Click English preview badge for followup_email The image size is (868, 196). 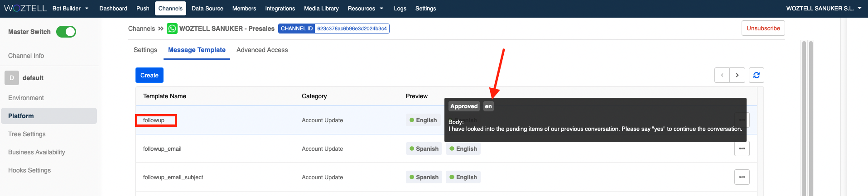[x=463, y=148]
